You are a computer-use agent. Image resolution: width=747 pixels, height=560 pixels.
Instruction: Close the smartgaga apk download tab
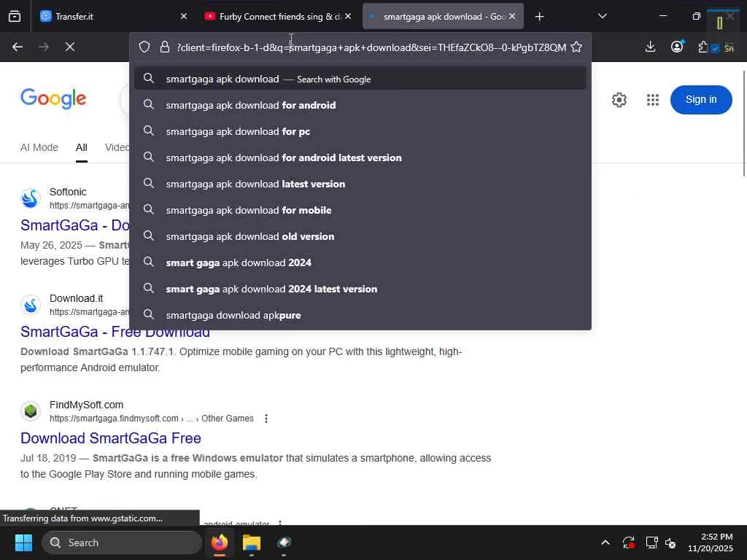512,16
